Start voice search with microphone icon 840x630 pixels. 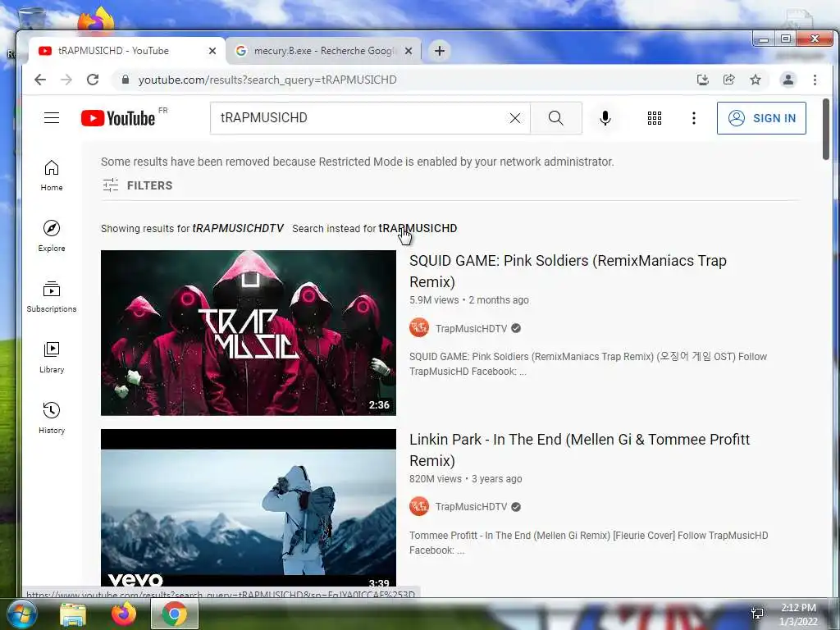(x=605, y=118)
